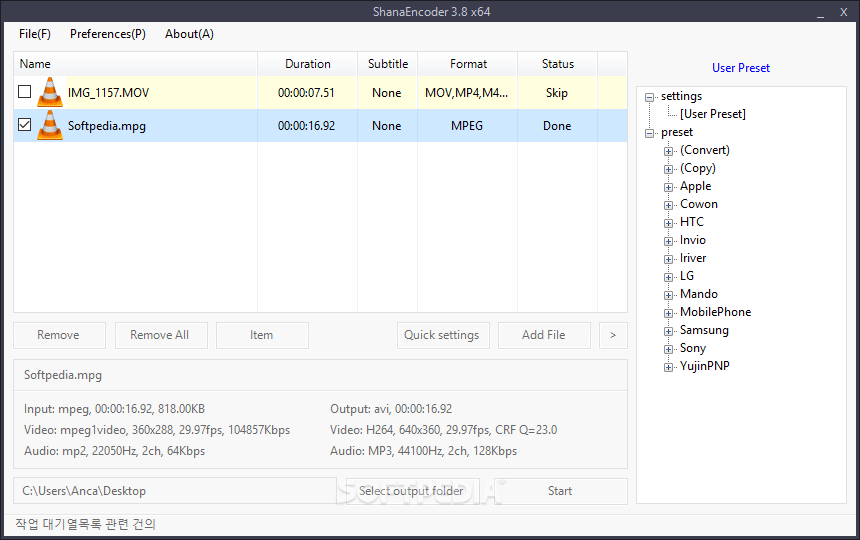The width and height of the screenshot is (860, 540).
Task: Sort by the Duration column header
Action: [x=307, y=64]
